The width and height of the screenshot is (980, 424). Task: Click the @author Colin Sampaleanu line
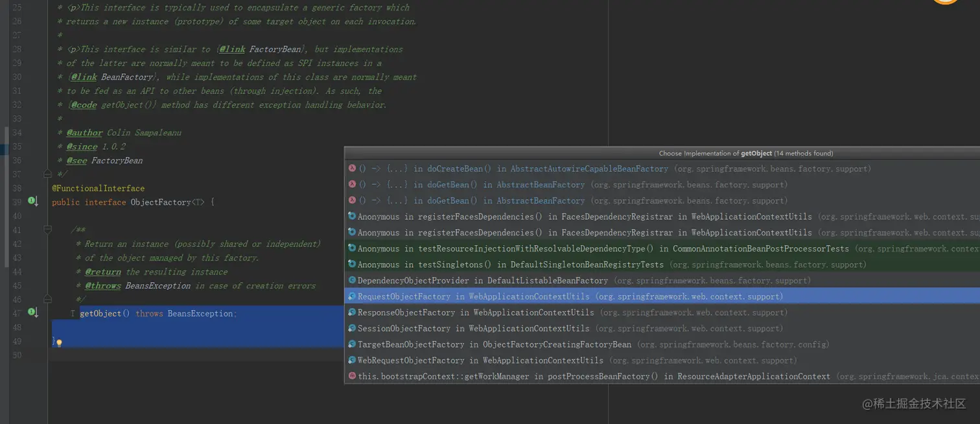point(124,133)
